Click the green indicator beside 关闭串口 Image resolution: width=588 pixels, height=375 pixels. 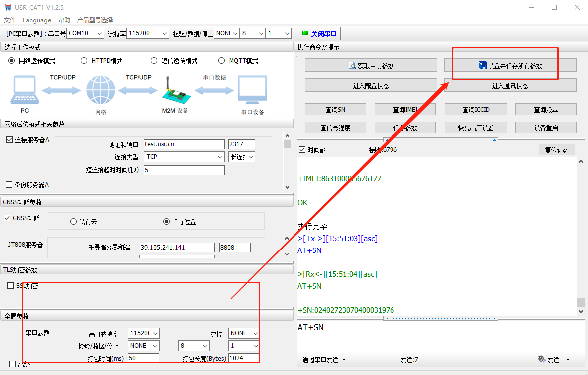305,33
